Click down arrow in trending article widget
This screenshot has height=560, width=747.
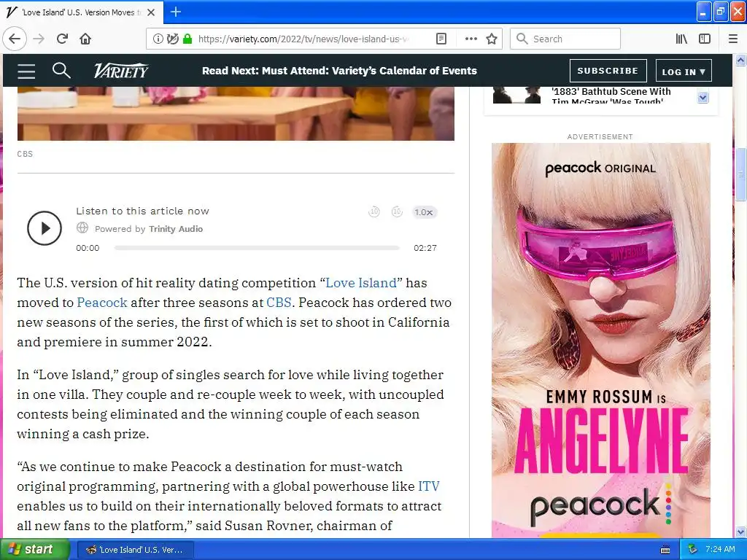(x=703, y=98)
